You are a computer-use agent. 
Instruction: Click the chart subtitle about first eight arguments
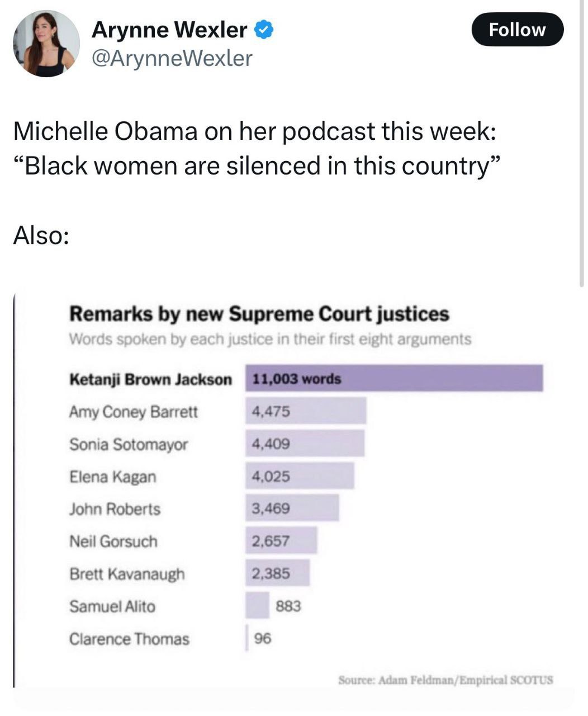tap(269, 340)
